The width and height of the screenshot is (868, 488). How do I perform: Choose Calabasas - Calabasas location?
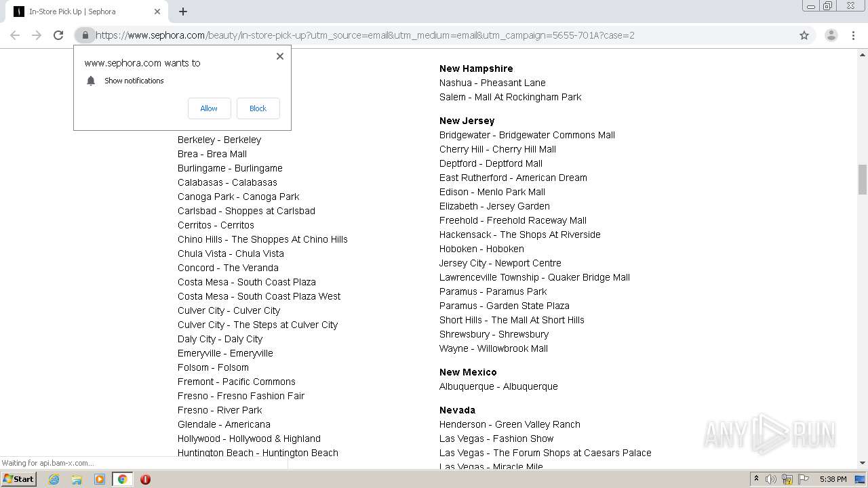click(x=227, y=182)
